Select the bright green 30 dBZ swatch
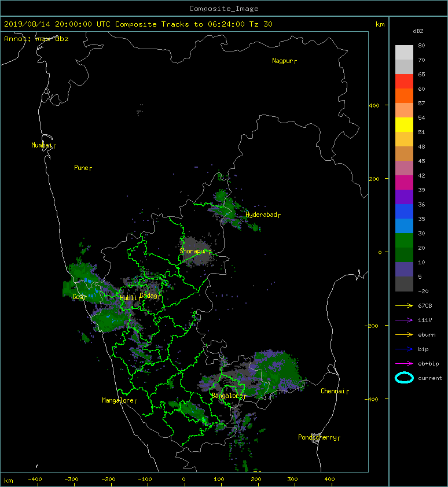This screenshot has width=448, height=487. click(404, 240)
